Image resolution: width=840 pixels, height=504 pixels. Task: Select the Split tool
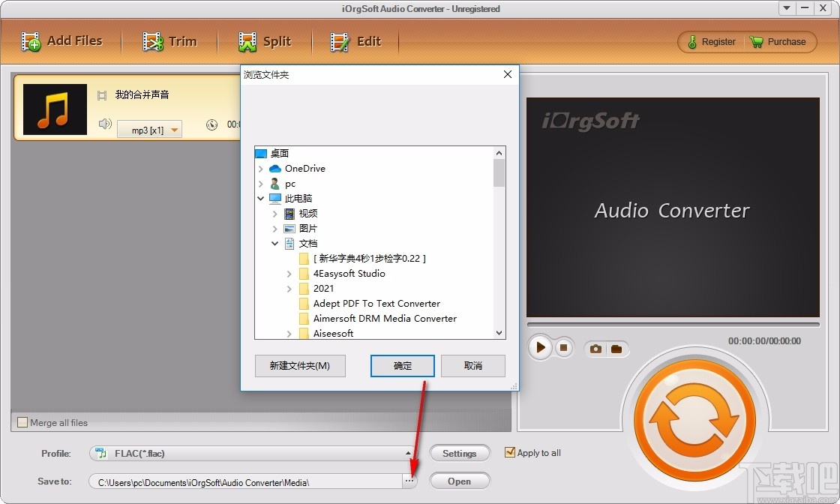267,41
